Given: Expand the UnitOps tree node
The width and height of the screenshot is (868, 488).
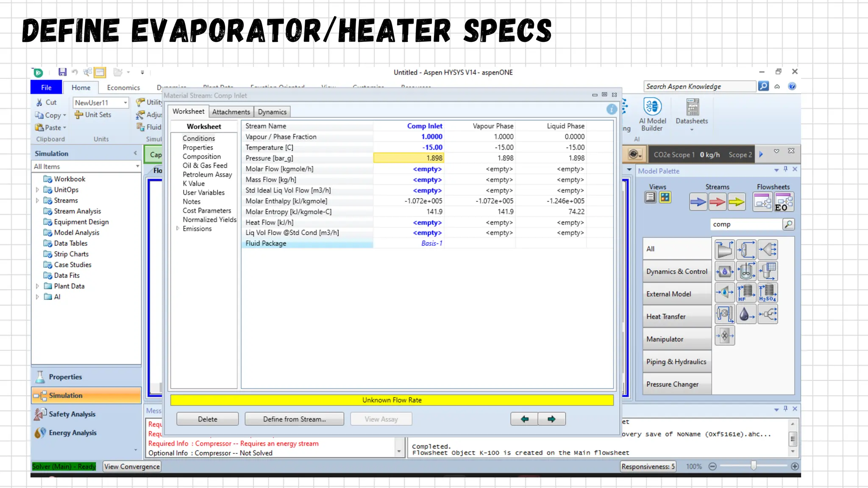Looking at the screenshot, I should click(37, 190).
